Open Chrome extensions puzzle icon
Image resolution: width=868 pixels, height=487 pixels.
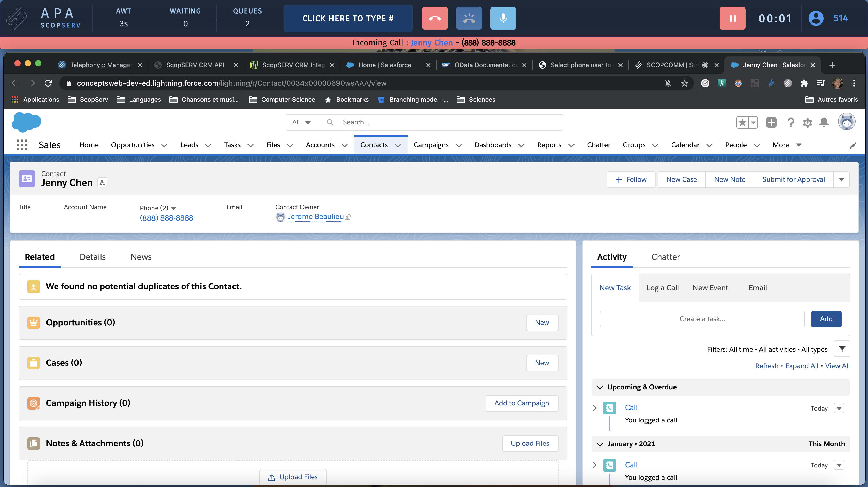pos(804,83)
